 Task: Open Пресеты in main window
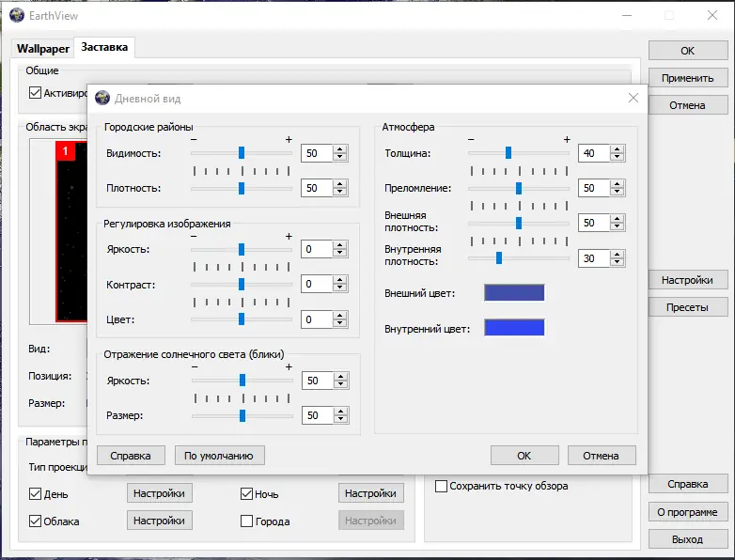(x=688, y=307)
